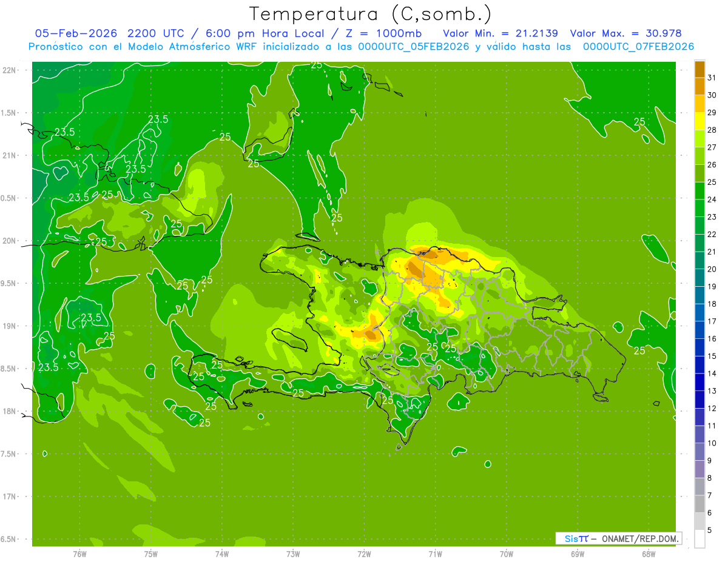728x562 pixels.
Task: Pick the gray colorbar segment between 6 and 7
Action: pyautogui.click(x=699, y=504)
